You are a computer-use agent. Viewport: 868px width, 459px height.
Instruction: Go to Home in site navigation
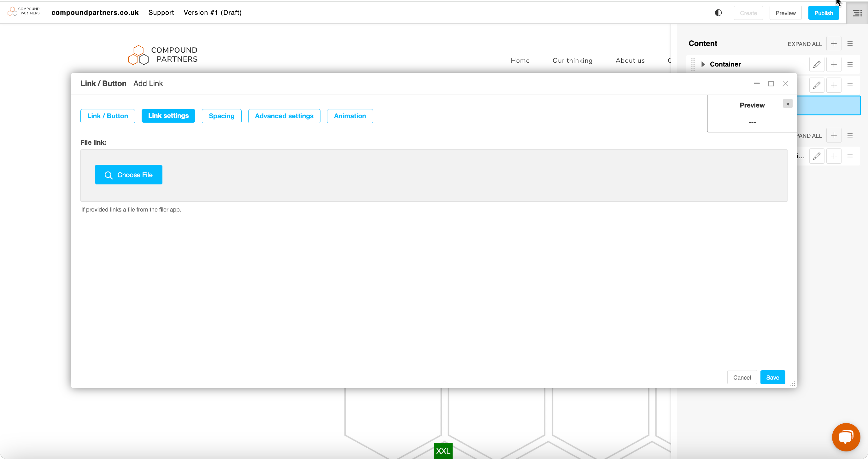click(520, 61)
